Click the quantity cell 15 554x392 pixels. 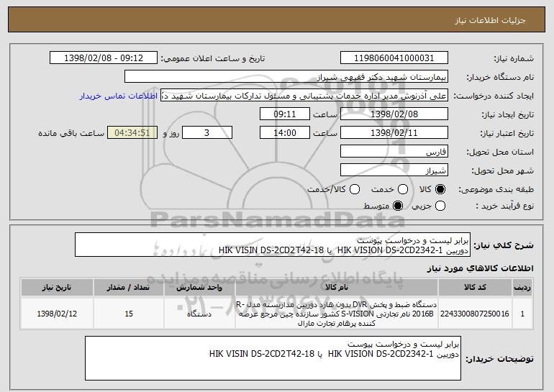point(129,314)
